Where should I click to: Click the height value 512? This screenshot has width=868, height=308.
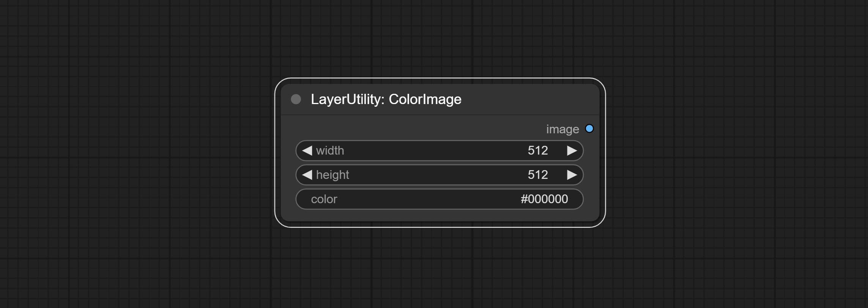pos(537,175)
